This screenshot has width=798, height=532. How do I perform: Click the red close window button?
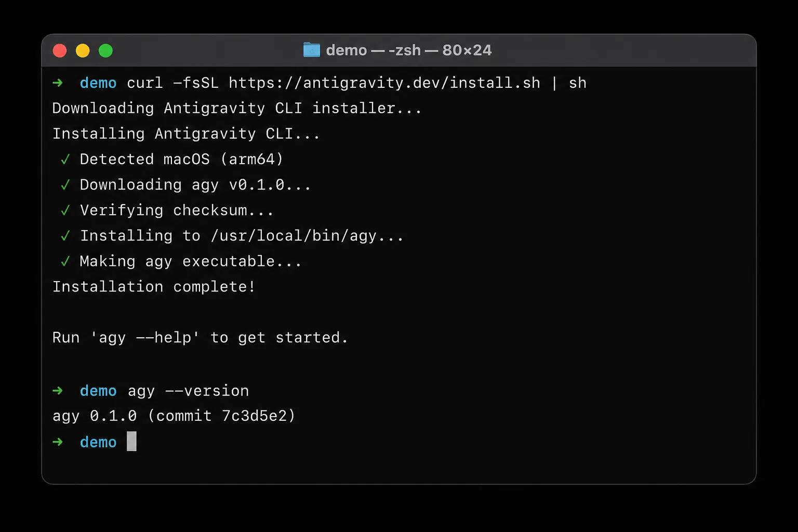(60, 50)
